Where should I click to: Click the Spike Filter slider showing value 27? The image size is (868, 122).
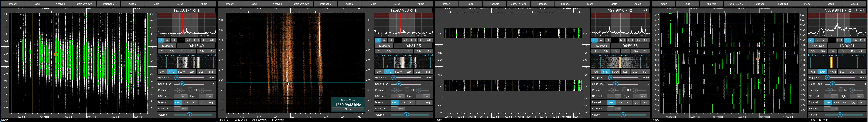(182, 84)
